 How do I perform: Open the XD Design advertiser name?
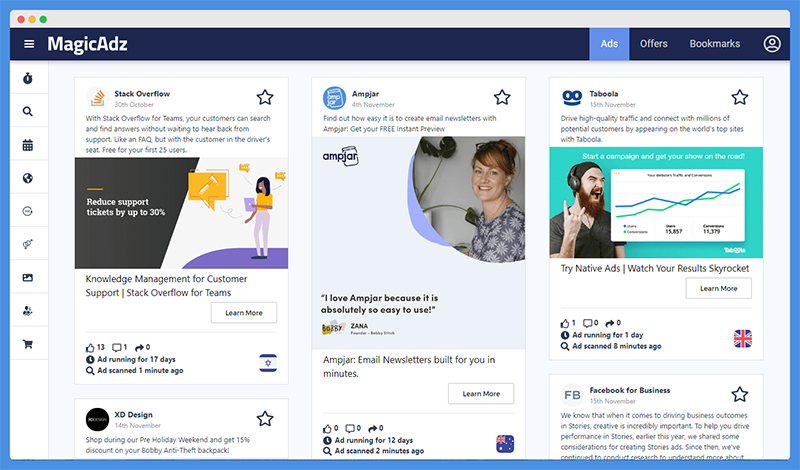tap(133, 415)
